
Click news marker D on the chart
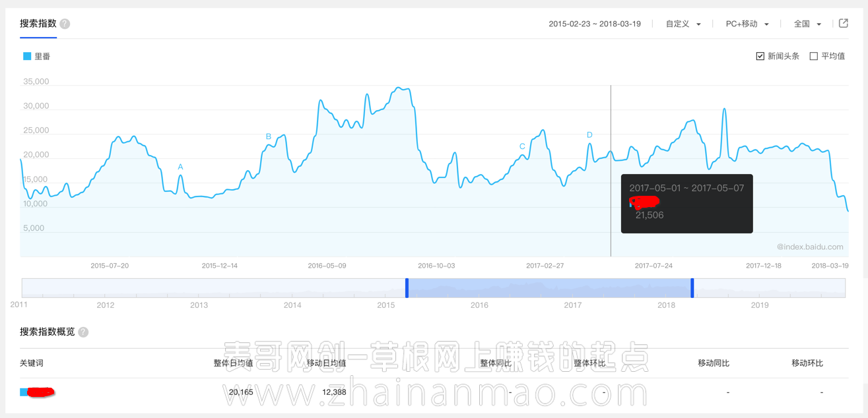(589, 134)
